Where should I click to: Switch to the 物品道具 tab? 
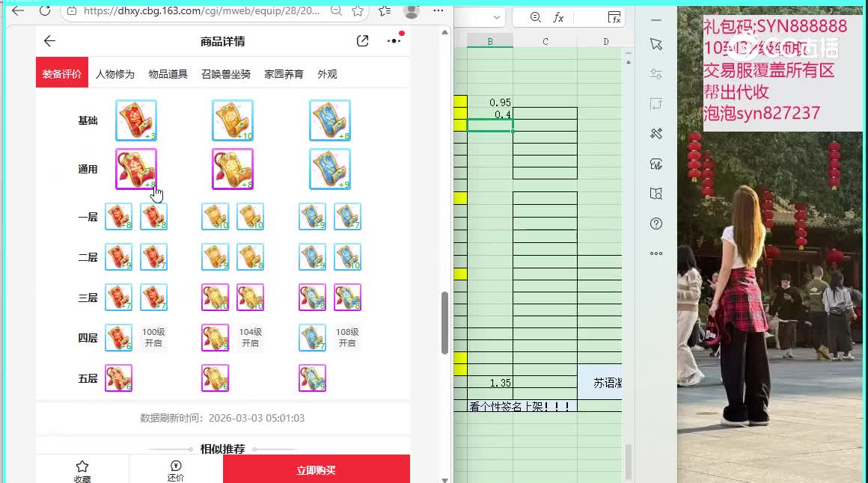168,74
